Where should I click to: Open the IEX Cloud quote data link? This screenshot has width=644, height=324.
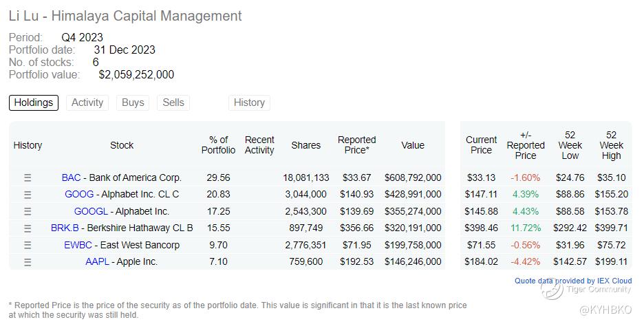tap(573, 281)
